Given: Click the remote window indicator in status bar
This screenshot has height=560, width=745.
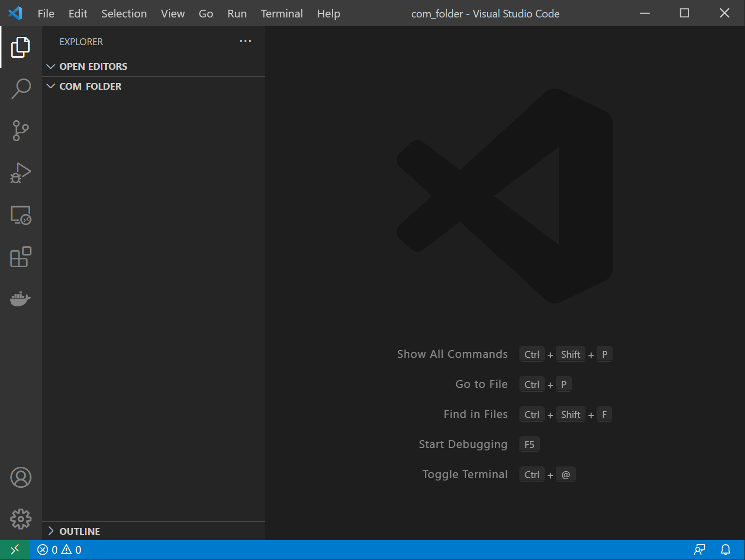Looking at the screenshot, I should 15,550.
